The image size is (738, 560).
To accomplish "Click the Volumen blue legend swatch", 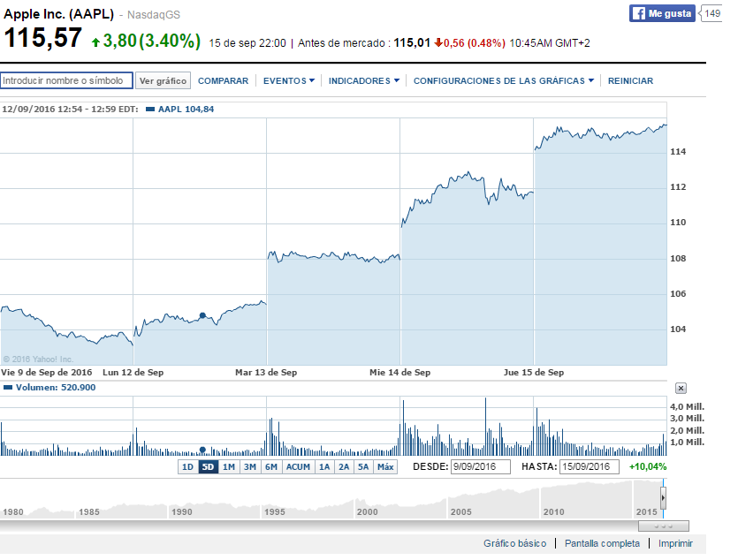I will pos(8,388).
